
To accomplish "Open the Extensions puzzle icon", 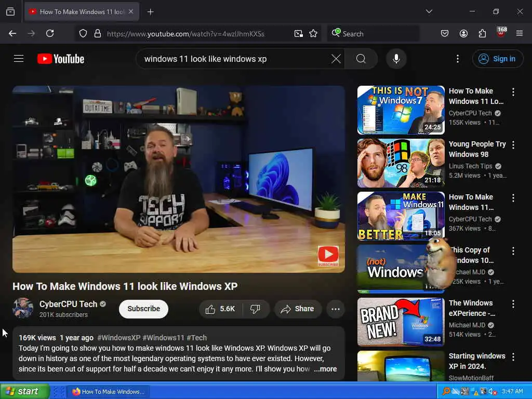I will pos(482,33).
